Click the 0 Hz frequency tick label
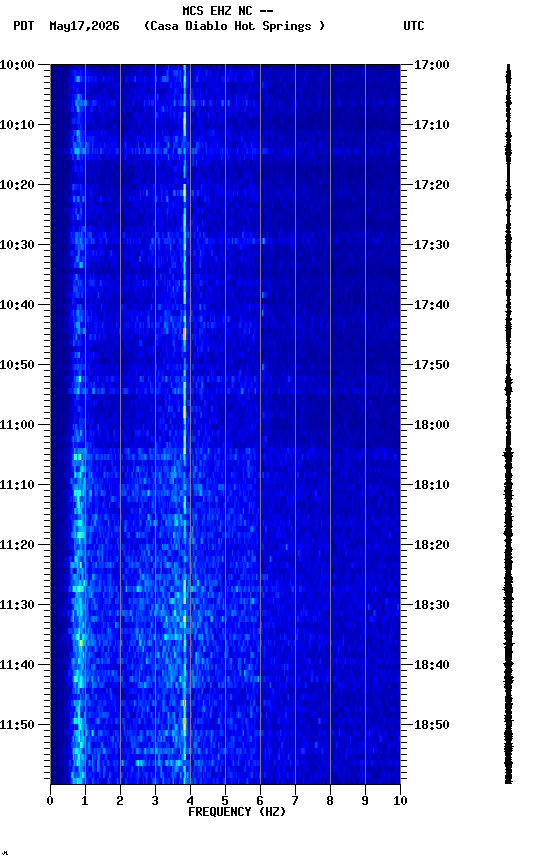Image resolution: width=552 pixels, height=864 pixels. point(50,801)
